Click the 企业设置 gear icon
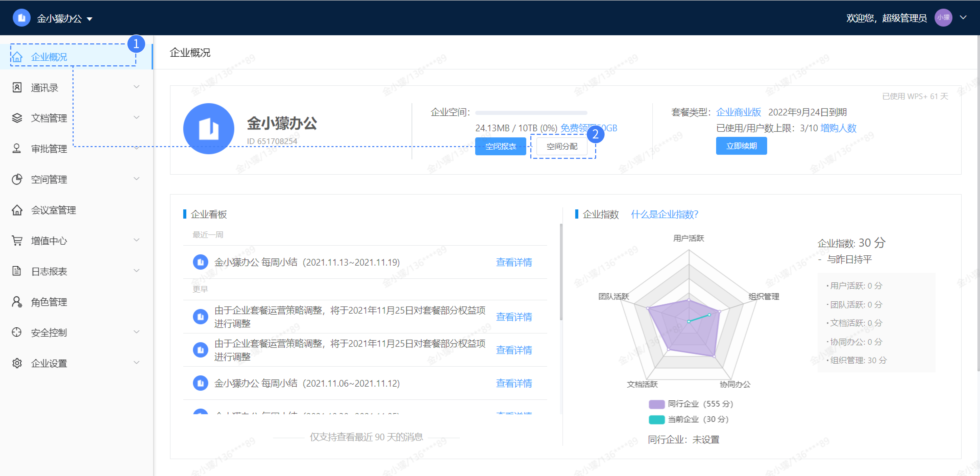980x476 pixels. pyautogui.click(x=17, y=363)
